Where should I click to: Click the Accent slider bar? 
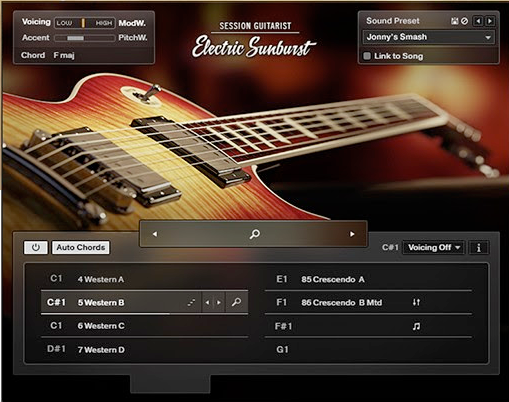85,38
